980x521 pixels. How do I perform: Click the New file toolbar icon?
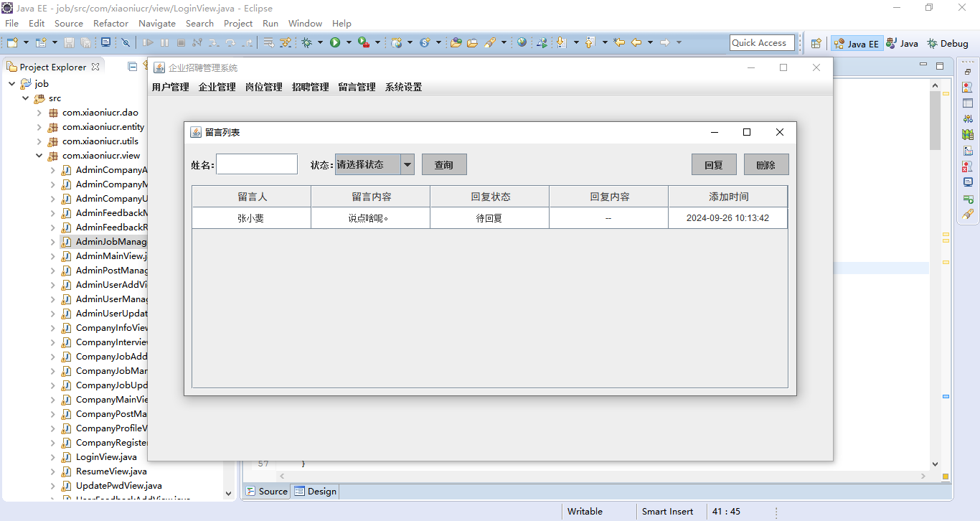pos(12,43)
